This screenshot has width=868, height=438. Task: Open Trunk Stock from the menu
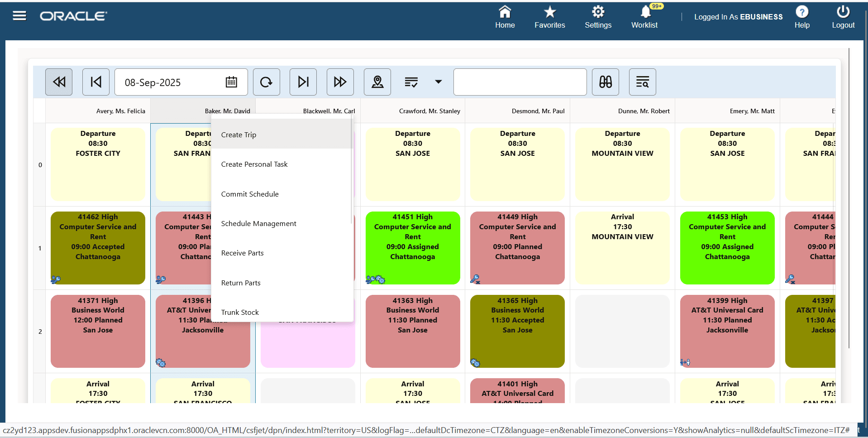[240, 312]
